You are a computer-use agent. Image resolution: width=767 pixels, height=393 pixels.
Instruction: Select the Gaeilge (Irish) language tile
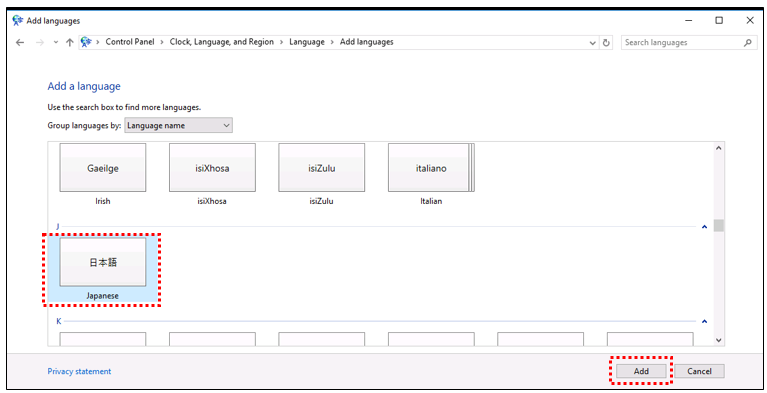(x=103, y=167)
